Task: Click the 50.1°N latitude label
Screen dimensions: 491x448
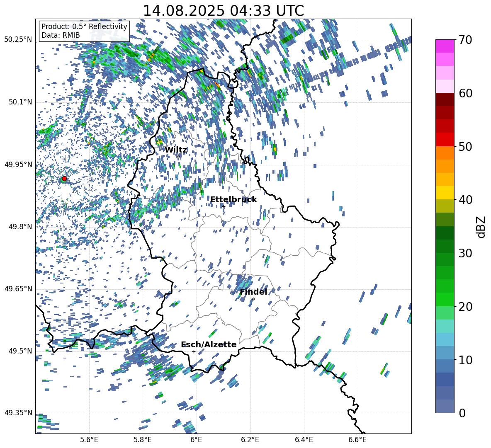Action: (20, 102)
